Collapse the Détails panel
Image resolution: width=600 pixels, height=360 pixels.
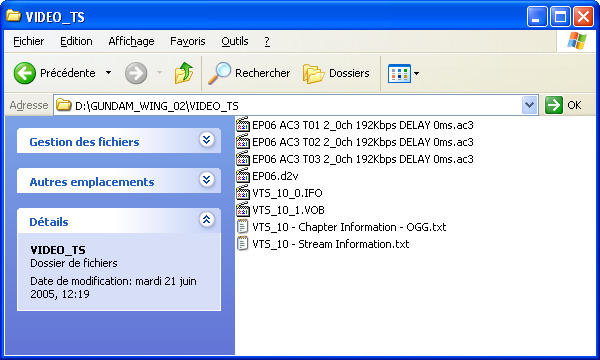[207, 220]
